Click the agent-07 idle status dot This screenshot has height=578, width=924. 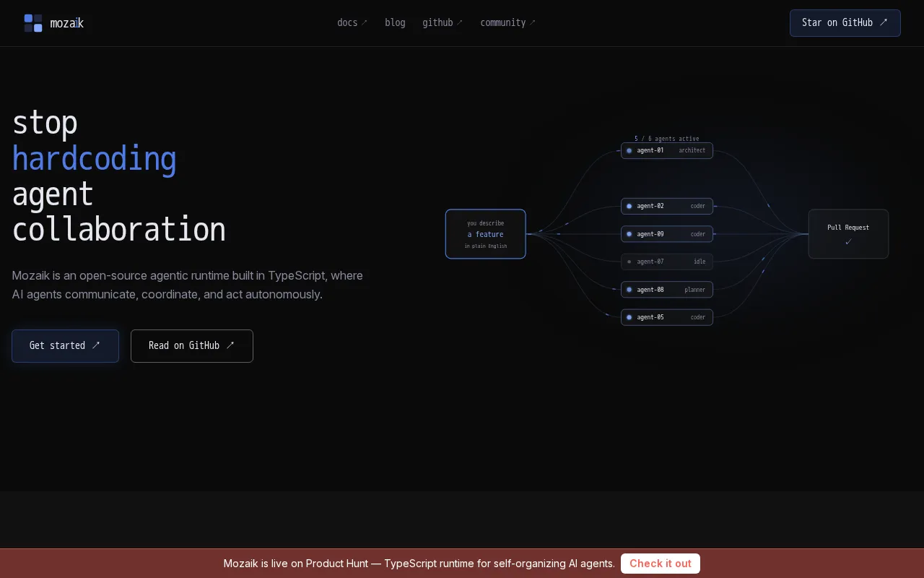pos(629,262)
